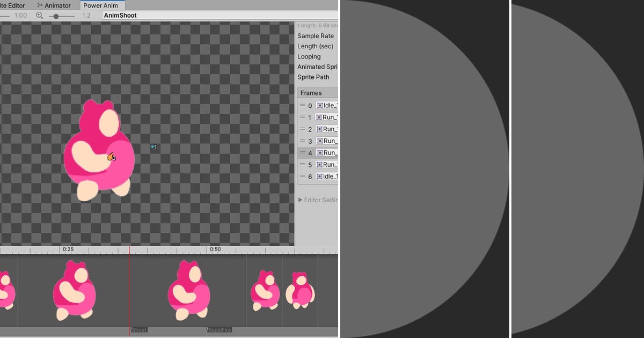Click the drag handle next to frame 4
This screenshot has width=644, height=338.
pos(302,152)
